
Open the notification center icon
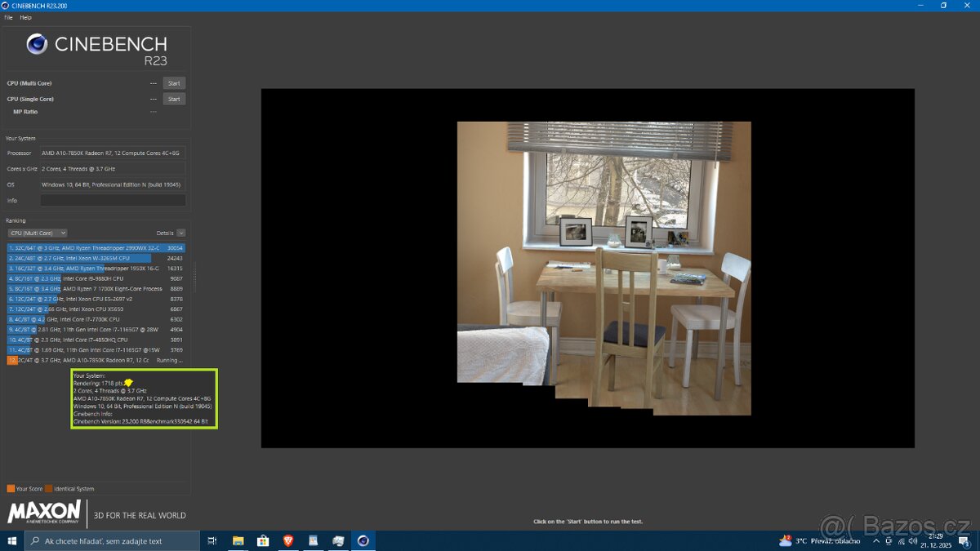click(x=964, y=540)
